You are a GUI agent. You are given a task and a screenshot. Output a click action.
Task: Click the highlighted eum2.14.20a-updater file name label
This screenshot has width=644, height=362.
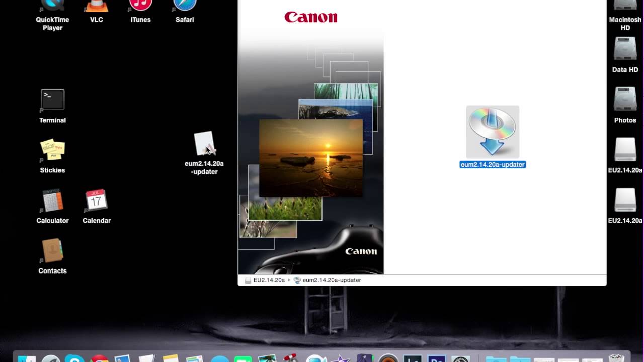pos(493,165)
